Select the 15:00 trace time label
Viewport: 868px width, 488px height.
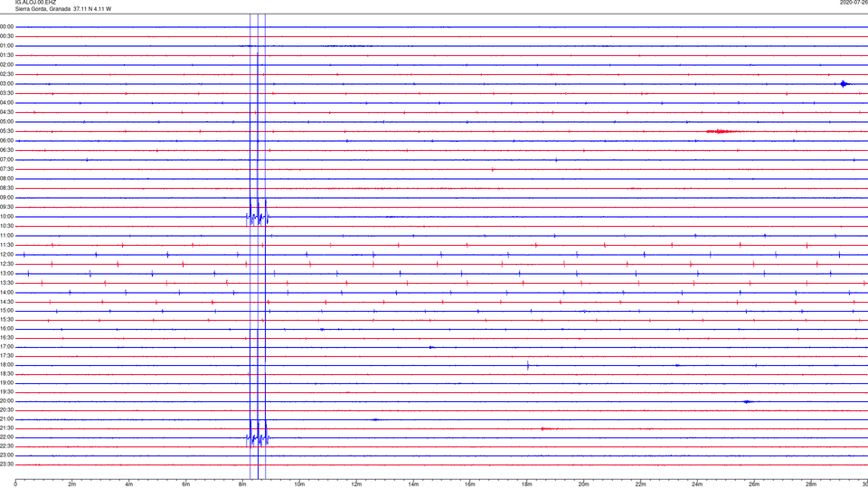click(x=7, y=310)
